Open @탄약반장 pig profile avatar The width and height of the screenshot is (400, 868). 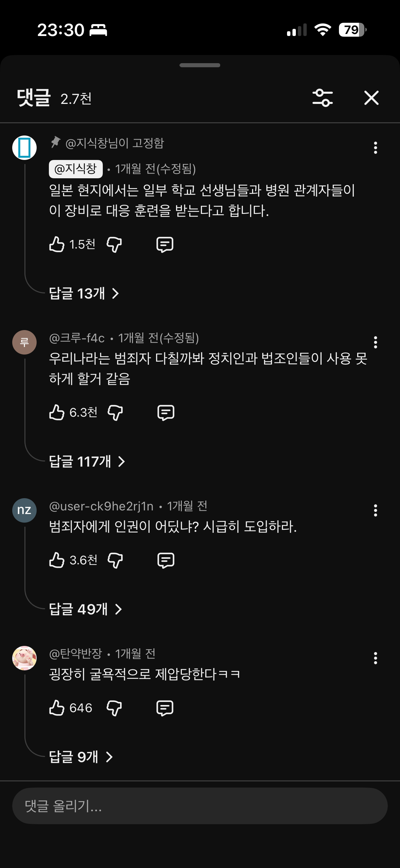(24, 658)
